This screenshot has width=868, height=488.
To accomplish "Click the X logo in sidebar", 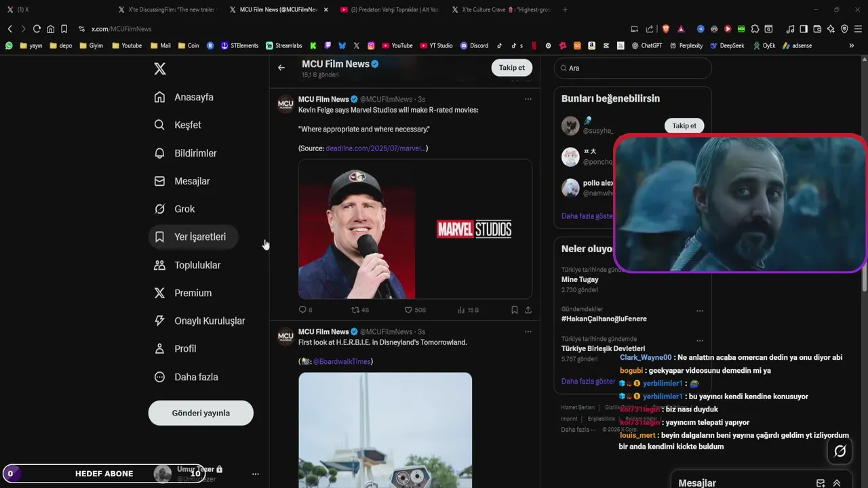I will click(x=159, y=68).
